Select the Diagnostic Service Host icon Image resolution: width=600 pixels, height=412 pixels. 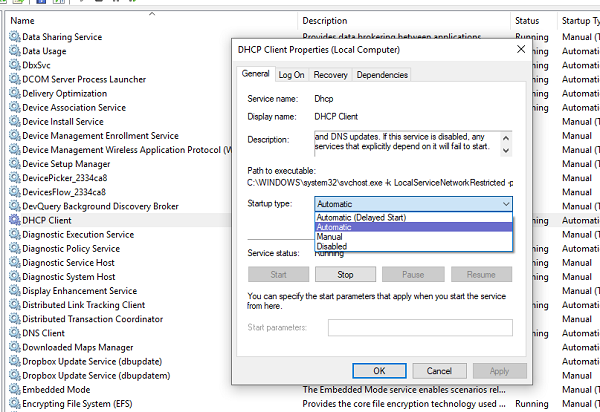(15, 263)
